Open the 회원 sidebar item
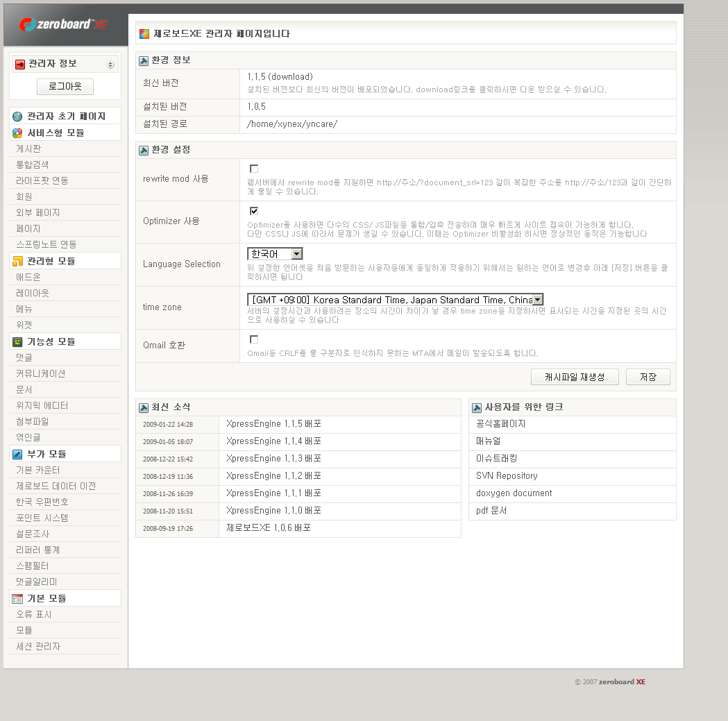The width and height of the screenshot is (728, 721). point(24,197)
